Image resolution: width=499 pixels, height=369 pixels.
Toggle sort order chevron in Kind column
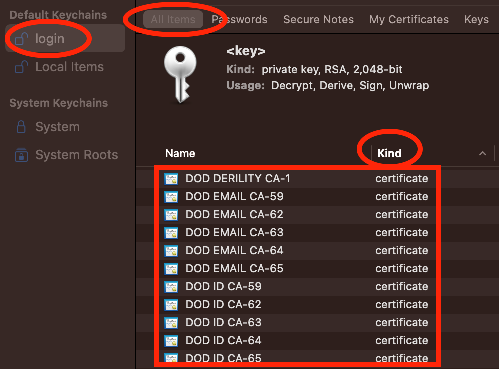[482, 153]
